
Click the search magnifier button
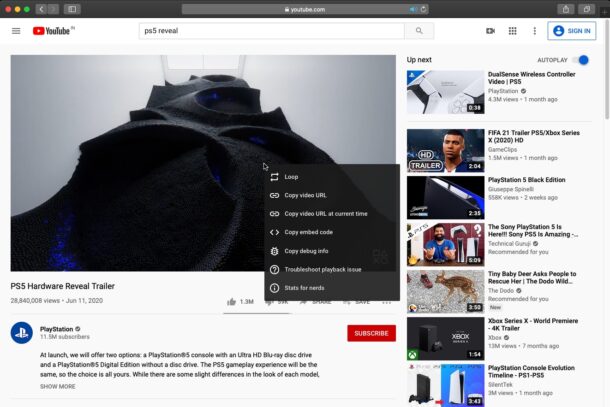click(419, 31)
